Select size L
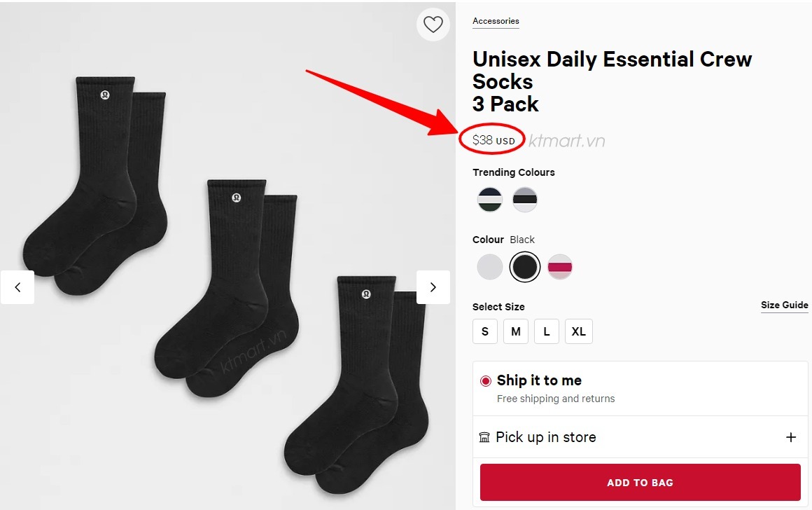Image resolution: width=812 pixels, height=510 pixels. pos(547,331)
